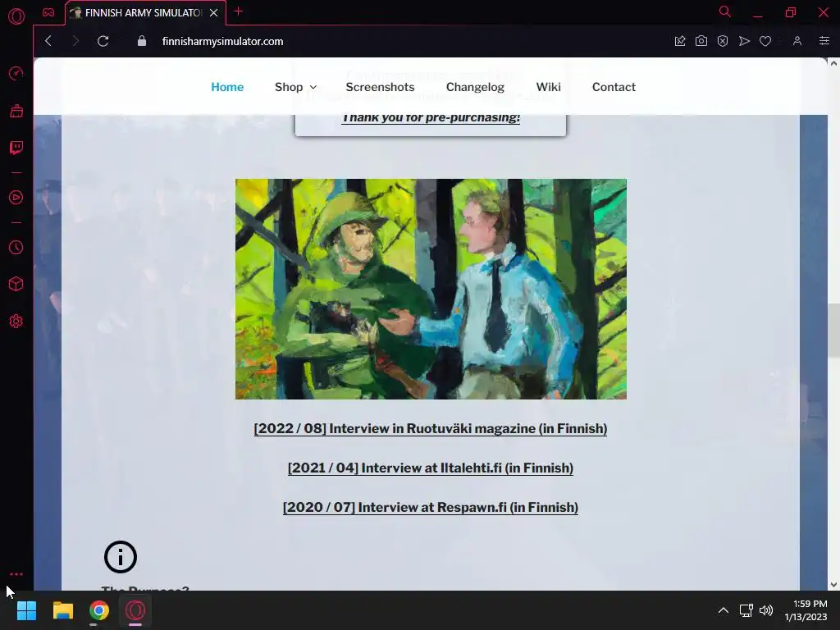Reload the current page
The height and width of the screenshot is (630, 840).
click(x=103, y=41)
